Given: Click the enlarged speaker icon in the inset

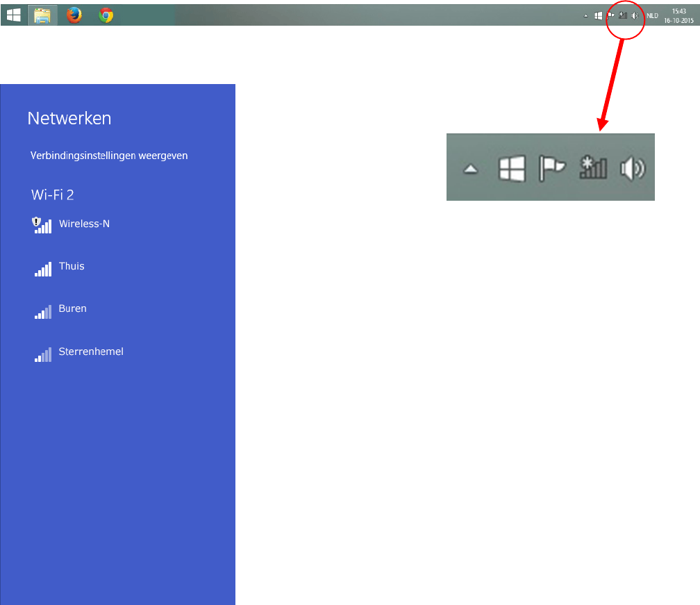Looking at the screenshot, I should (633, 169).
